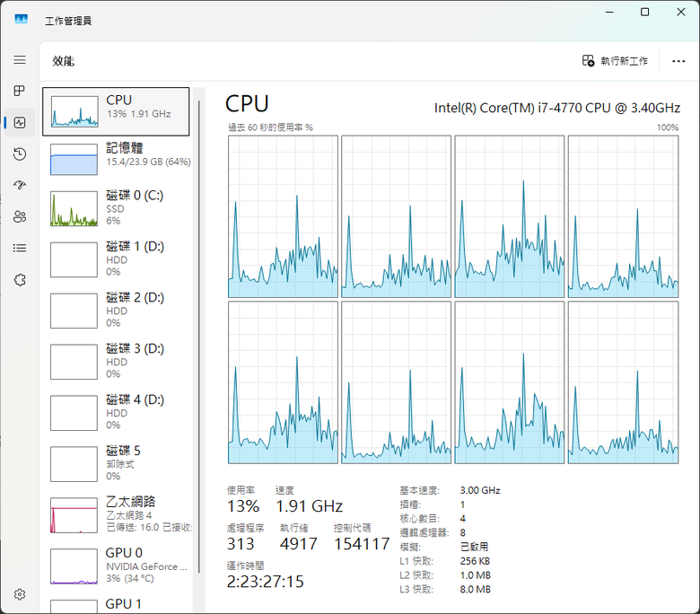The width and height of the screenshot is (700, 614).
Task: Minimize the Task Manager window
Action: (x=609, y=12)
